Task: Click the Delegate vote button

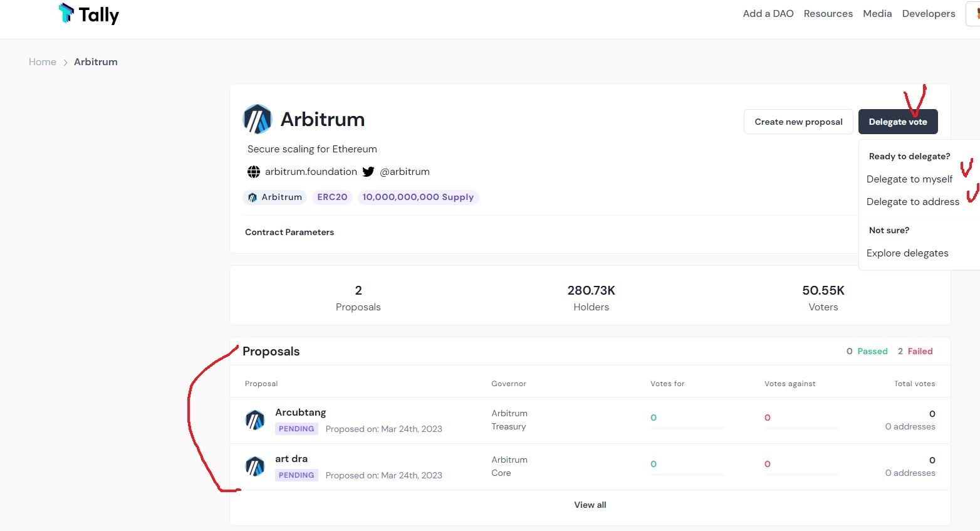Action: point(898,122)
